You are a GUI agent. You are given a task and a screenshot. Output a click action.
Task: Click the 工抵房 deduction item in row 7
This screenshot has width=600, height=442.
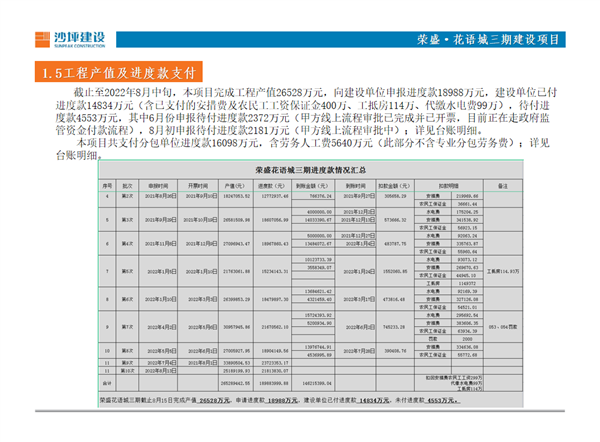pos(433,284)
